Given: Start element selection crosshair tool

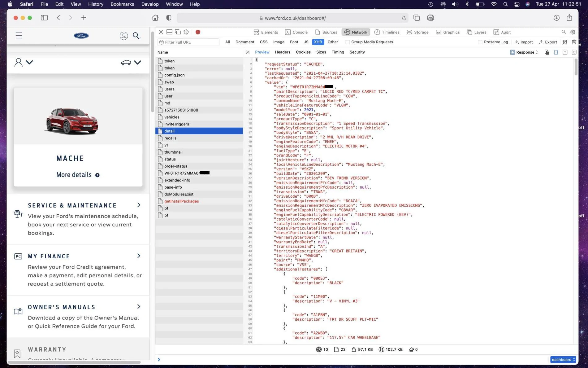Looking at the screenshot, I should click(x=186, y=32).
